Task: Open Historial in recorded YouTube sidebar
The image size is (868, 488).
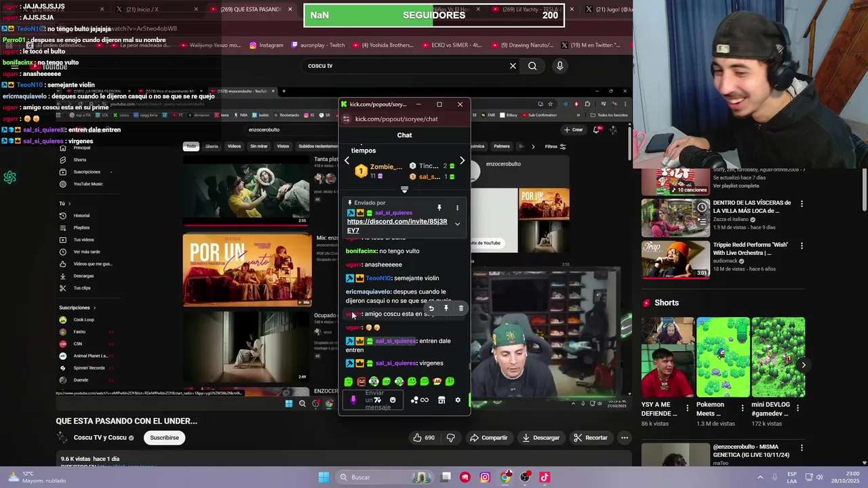Action: [x=81, y=216]
